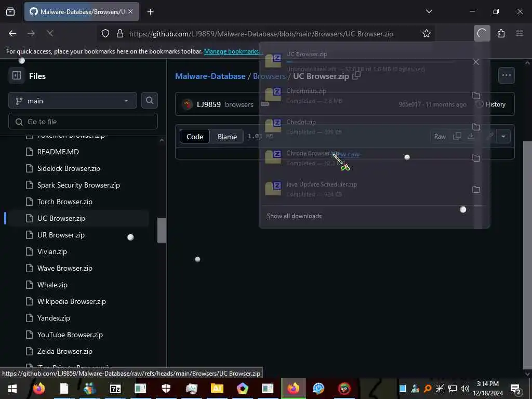Click the address bar URL
The height and width of the screenshot is (399, 532).
tap(261, 34)
